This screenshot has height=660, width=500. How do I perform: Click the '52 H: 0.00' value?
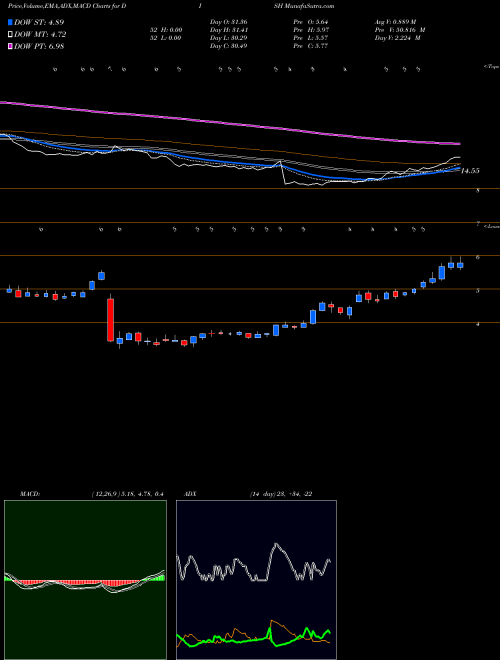point(165,30)
